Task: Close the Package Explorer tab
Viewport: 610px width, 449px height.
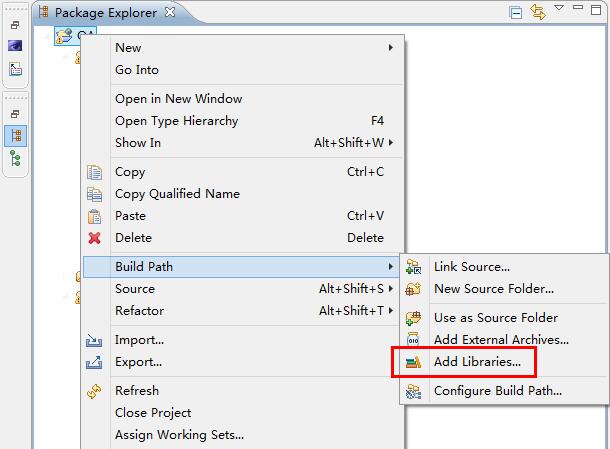Action: [170, 12]
